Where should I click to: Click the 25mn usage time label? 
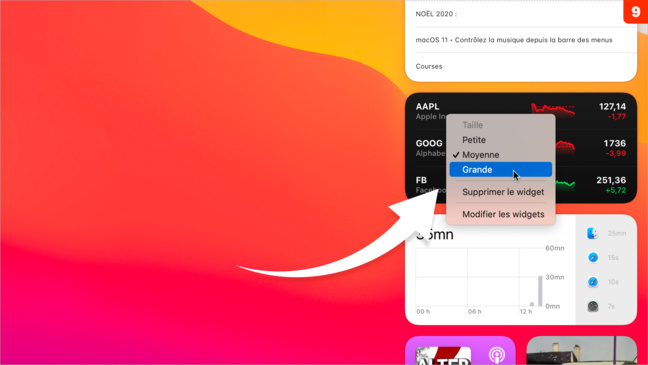pyautogui.click(x=617, y=234)
